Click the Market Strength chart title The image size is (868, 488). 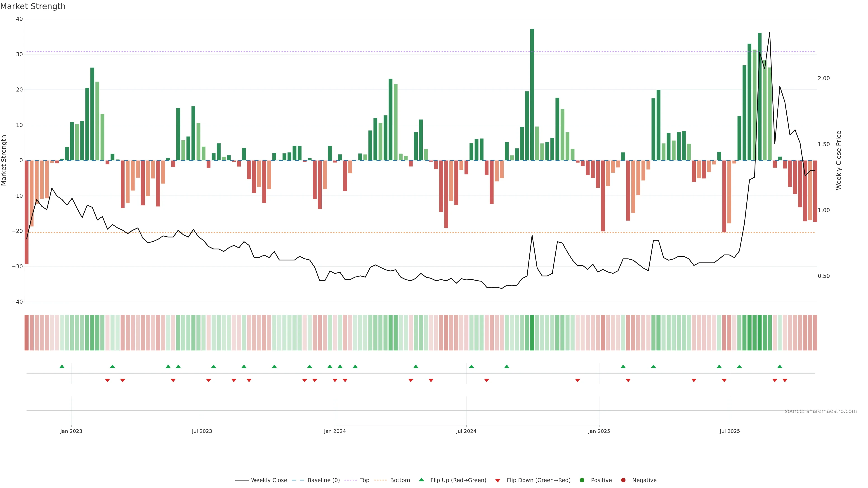tap(33, 6)
